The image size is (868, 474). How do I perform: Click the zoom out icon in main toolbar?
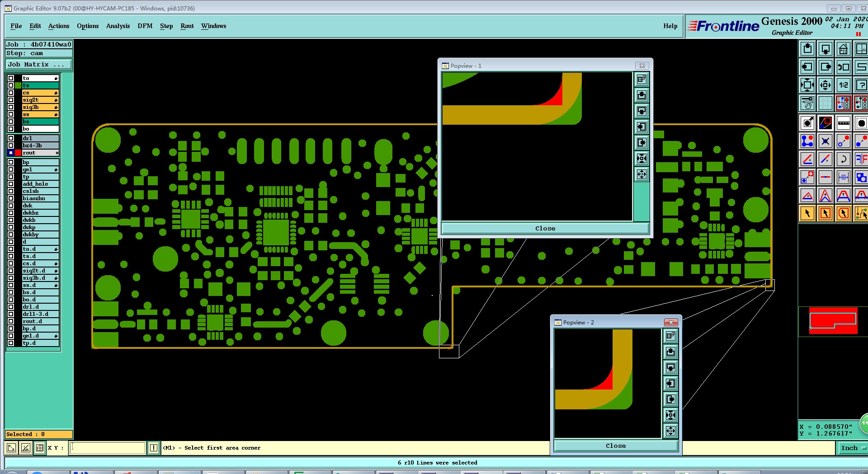coord(826,85)
